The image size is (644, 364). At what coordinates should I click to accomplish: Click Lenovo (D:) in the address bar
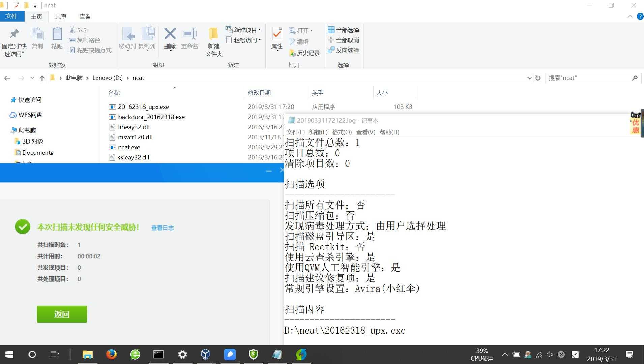[108, 78]
